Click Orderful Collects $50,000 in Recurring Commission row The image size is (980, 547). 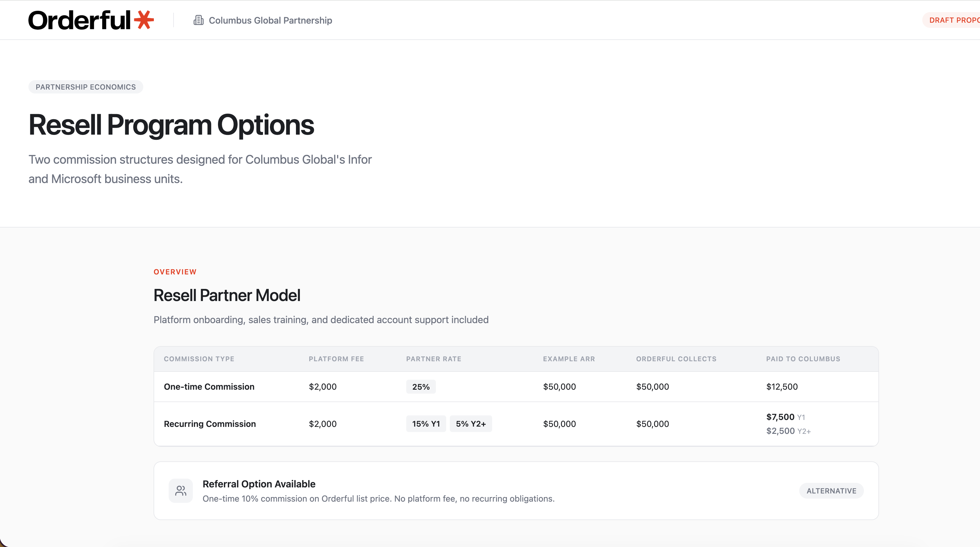pyautogui.click(x=652, y=424)
